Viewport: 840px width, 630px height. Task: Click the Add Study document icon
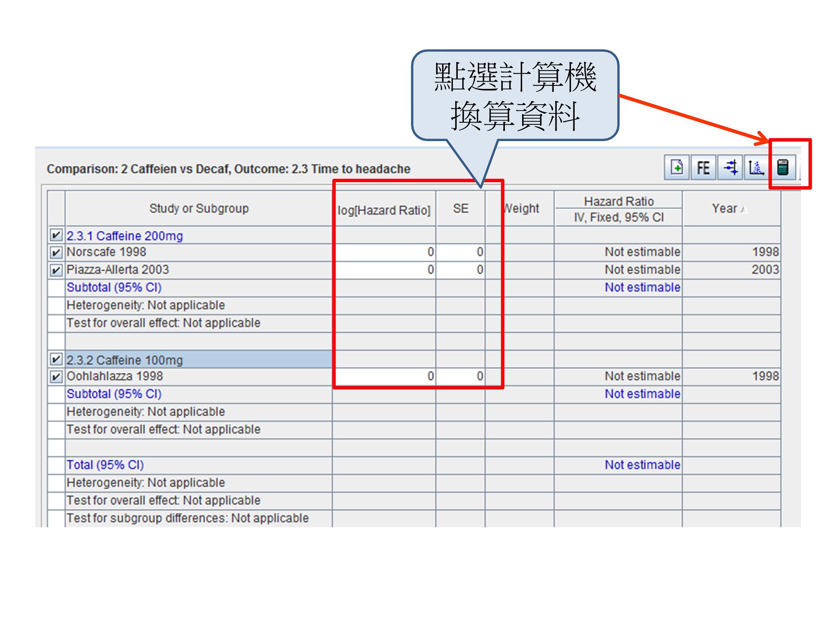click(676, 167)
